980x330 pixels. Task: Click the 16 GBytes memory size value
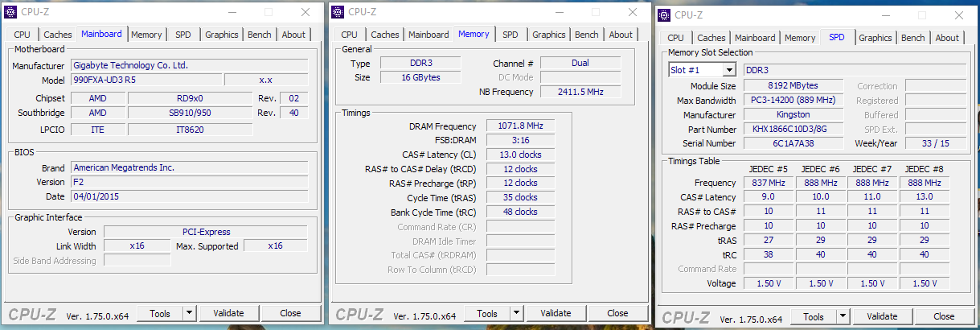(x=420, y=77)
